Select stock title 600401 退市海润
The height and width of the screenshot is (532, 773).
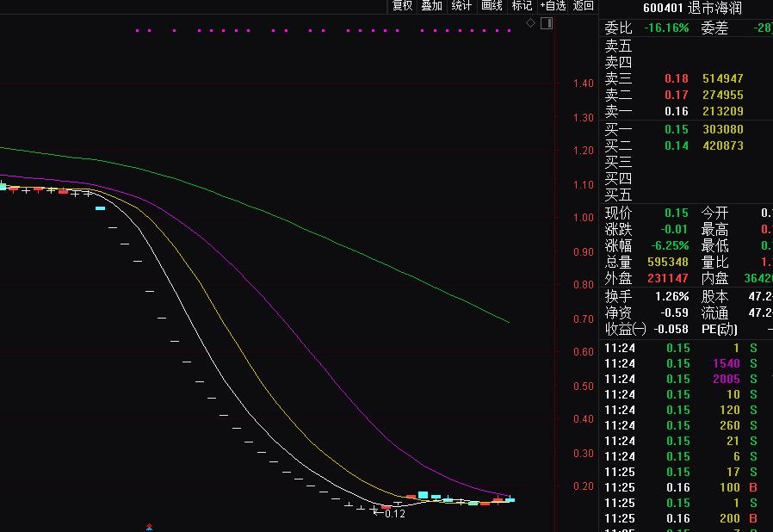tap(692, 8)
